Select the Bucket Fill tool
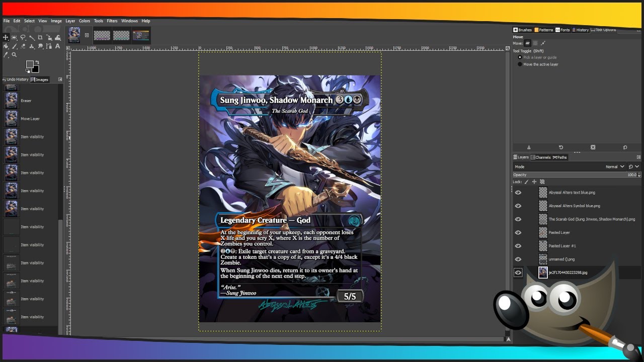 [x=6, y=46]
